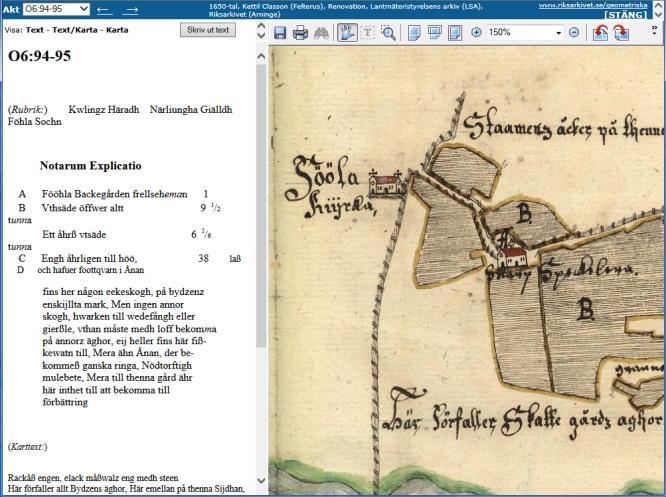The width and height of the screenshot is (666, 497).
Task: Click the text panel scrollbar thumb
Action: click(261, 204)
